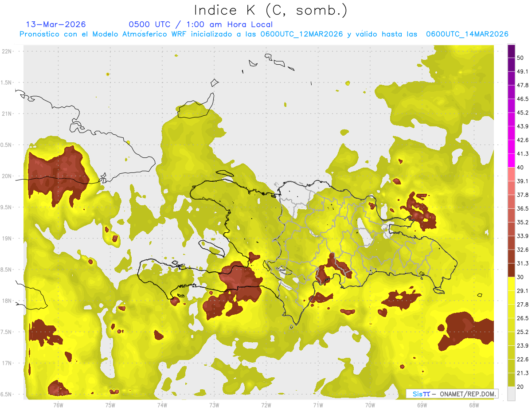Click the "Pronostico con el Modelo Atmosferico WRF" line
This screenshot has height=411, width=532.
tap(263, 34)
